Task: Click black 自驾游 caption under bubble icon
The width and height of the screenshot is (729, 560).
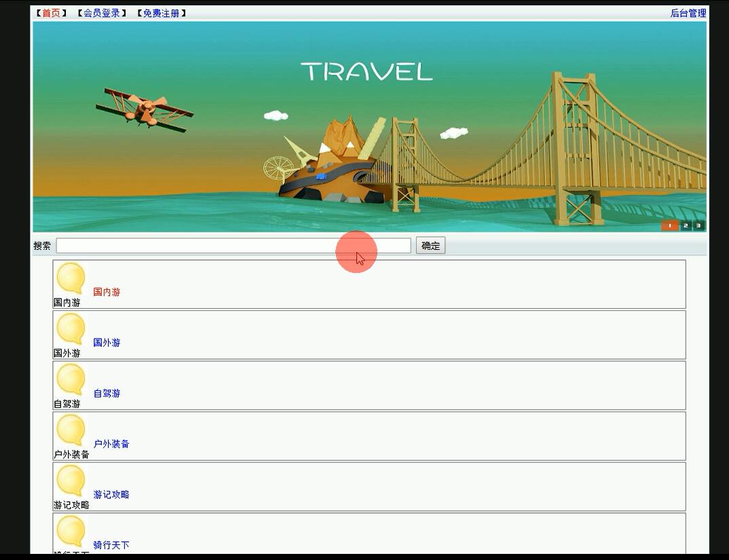Action: [x=67, y=404]
